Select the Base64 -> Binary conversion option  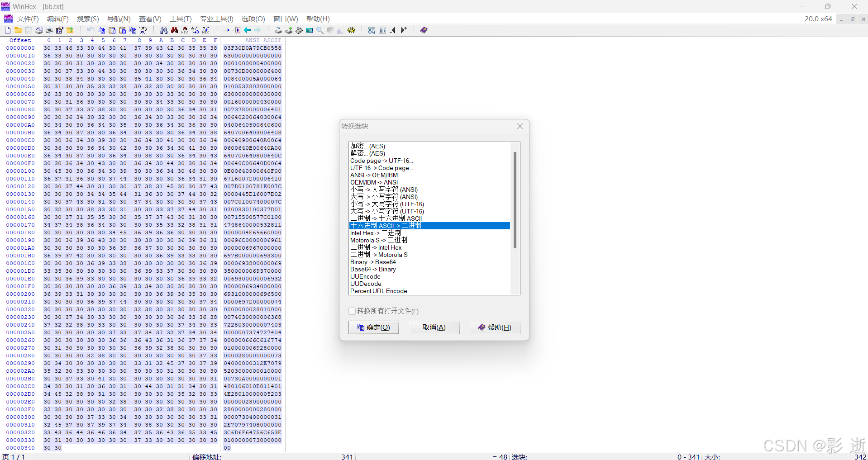click(373, 269)
